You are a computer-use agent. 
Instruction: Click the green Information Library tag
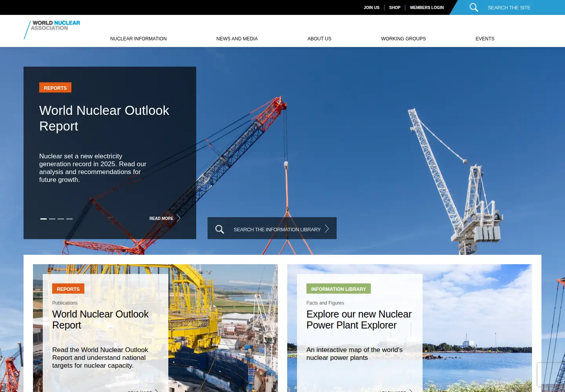point(339,289)
